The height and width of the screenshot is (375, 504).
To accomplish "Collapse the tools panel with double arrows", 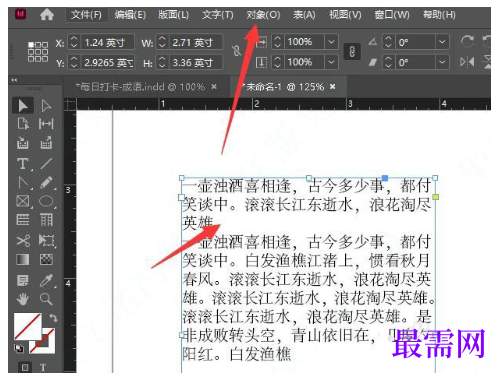I will 14,80.
